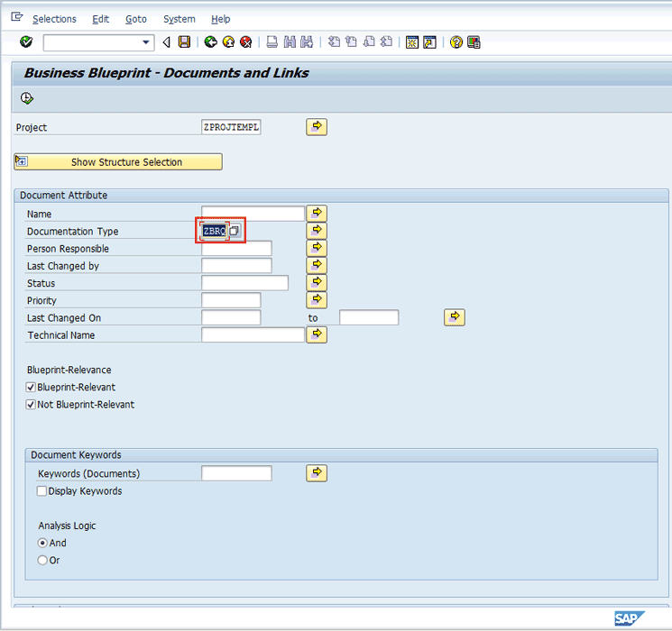
Task: Open multiple selection for Person Responsible
Action: coord(317,248)
